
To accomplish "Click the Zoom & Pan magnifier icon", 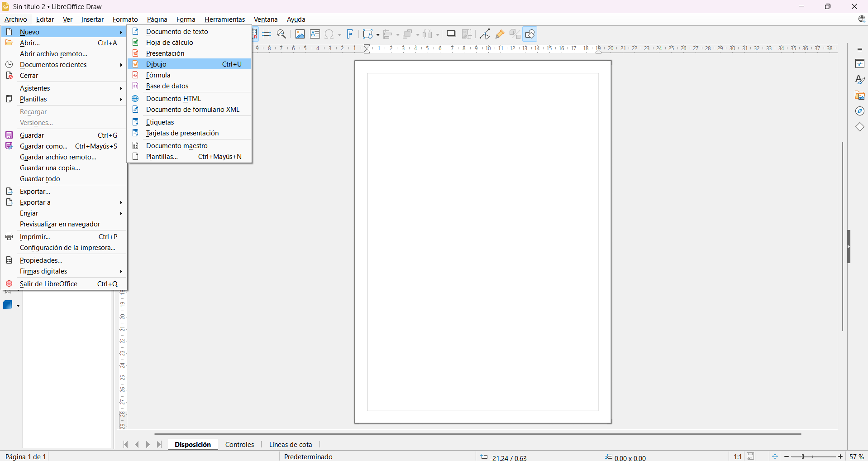I will click(281, 34).
